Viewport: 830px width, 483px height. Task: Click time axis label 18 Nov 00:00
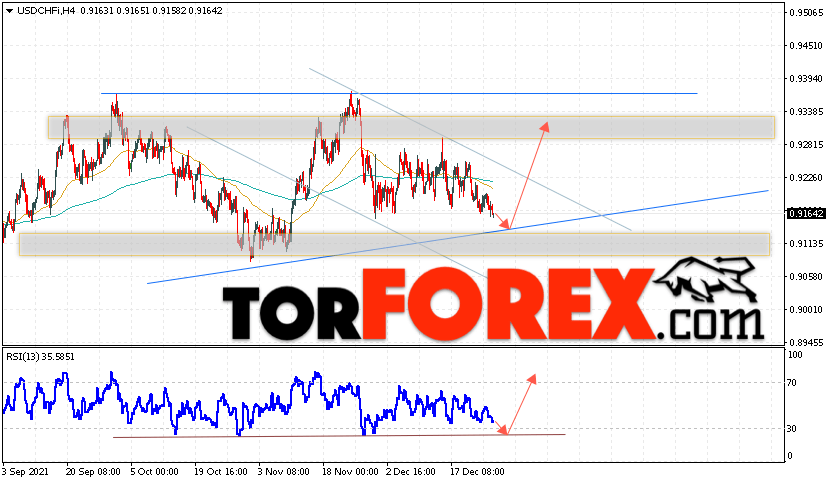(x=350, y=471)
